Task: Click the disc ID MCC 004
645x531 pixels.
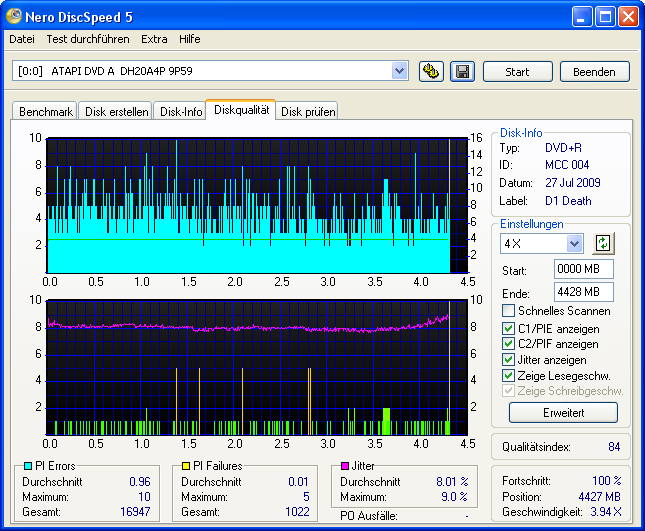Action: (567, 165)
